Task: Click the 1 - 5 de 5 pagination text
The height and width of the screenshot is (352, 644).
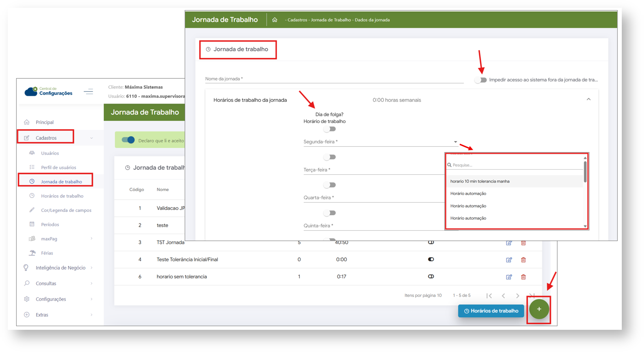Action: (x=462, y=296)
